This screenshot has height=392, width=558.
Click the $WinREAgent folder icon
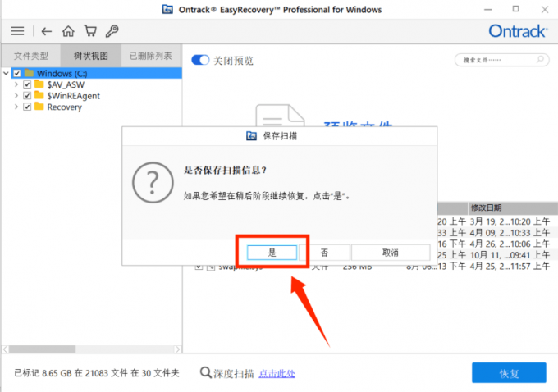(39, 96)
